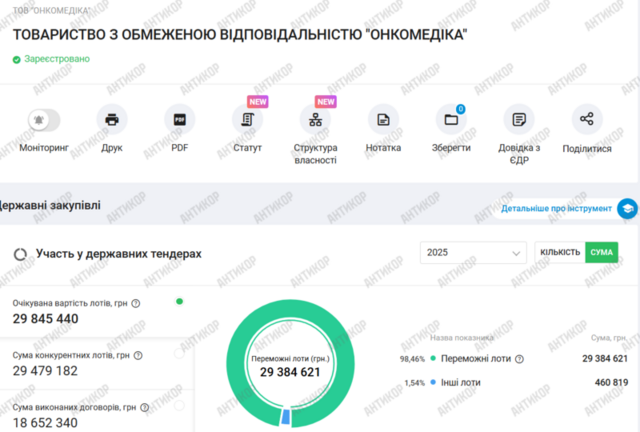Open the PDF export icon
Image resolution: width=640 pixels, height=432 pixels.
(180, 120)
